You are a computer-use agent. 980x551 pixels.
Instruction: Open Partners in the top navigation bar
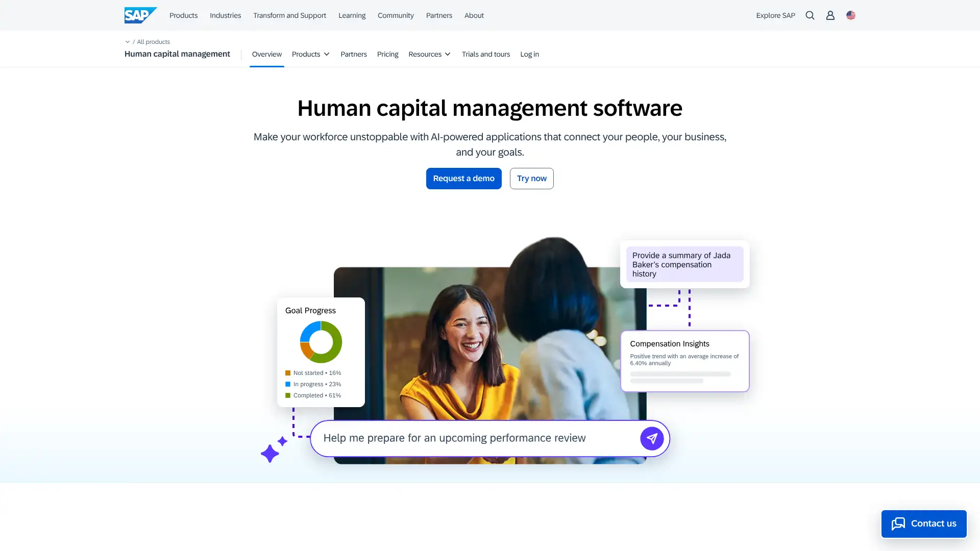[439, 15]
